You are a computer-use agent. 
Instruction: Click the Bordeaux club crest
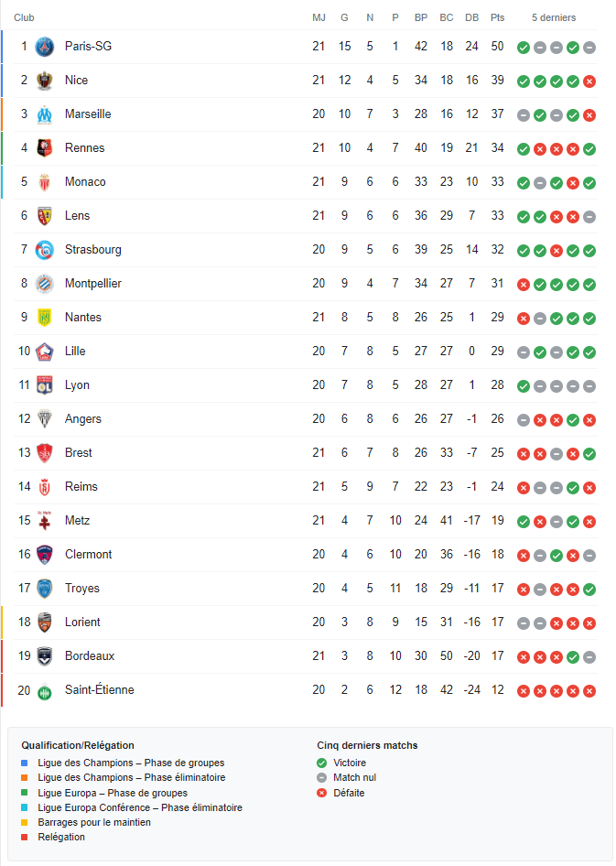(45, 656)
